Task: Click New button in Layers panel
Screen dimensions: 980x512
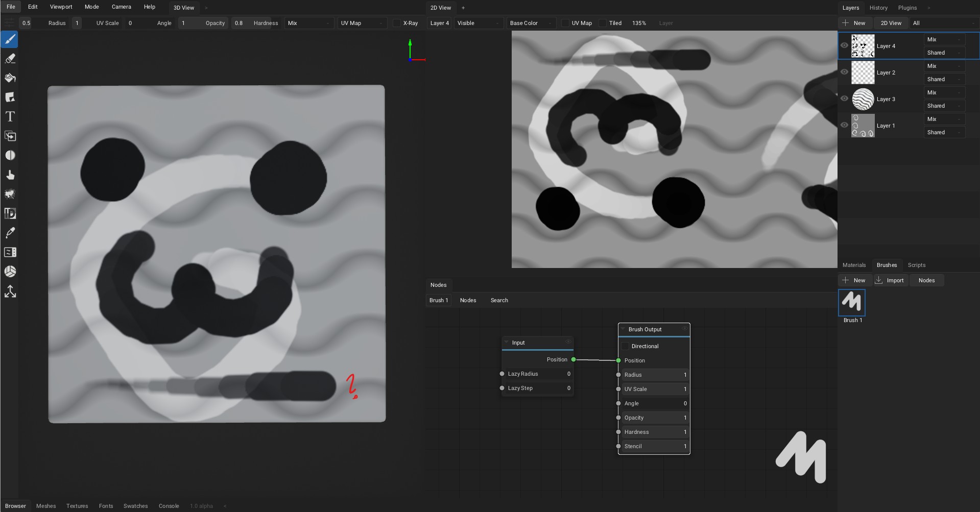Action: click(x=854, y=23)
